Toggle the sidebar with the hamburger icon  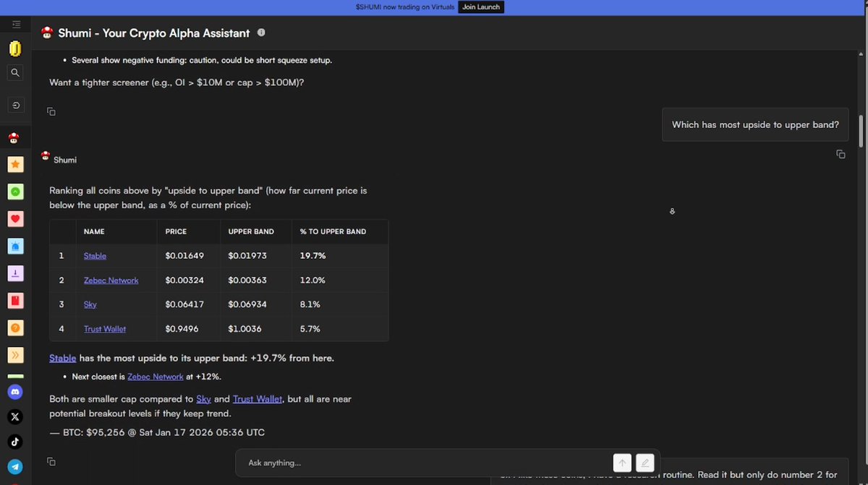click(16, 24)
